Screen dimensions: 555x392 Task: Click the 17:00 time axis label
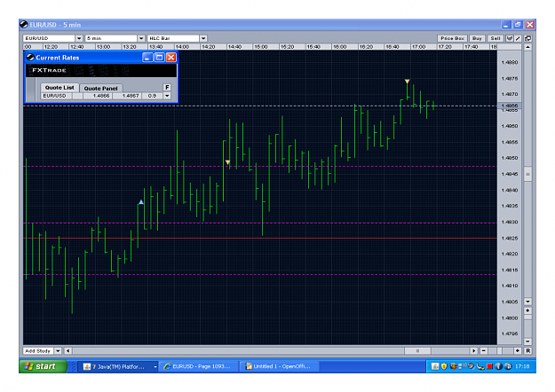tap(418, 47)
